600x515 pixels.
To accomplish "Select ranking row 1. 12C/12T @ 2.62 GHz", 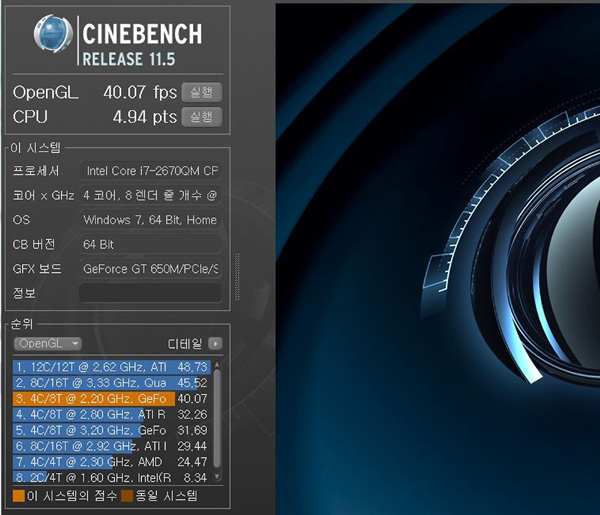I will coord(112,367).
